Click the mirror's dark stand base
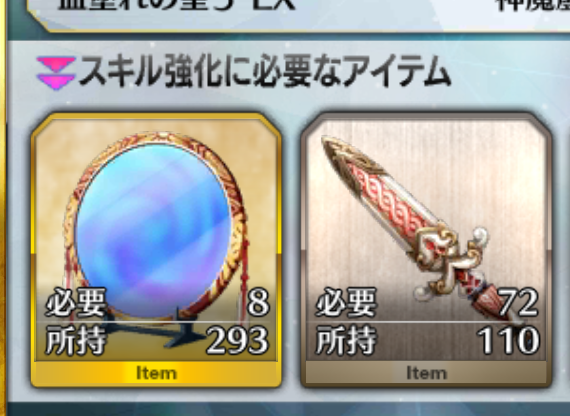 (153, 327)
